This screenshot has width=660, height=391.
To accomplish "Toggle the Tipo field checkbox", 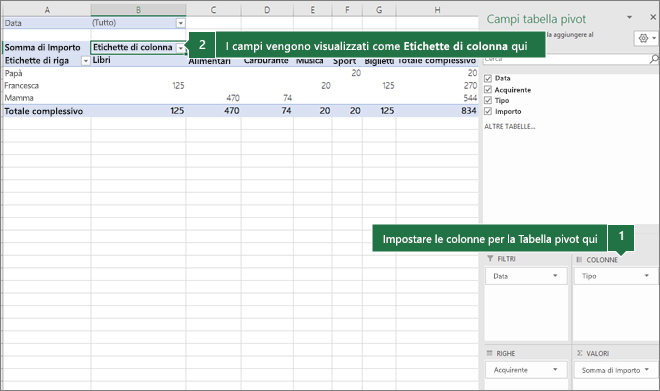I will coord(488,100).
